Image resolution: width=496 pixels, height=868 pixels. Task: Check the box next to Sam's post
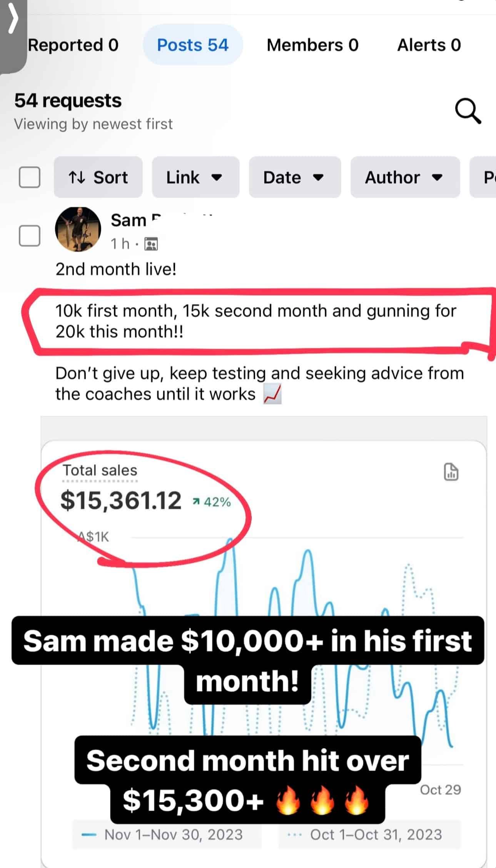pos(30,235)
